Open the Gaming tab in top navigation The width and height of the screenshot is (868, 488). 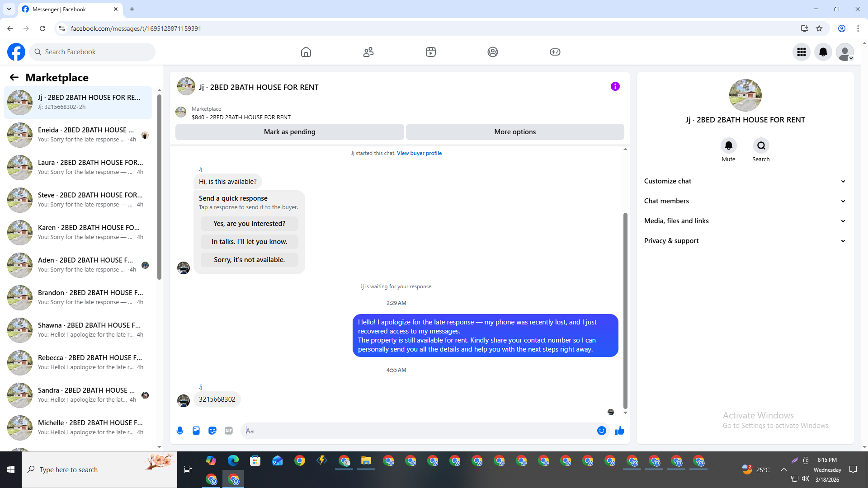[x=555, y=52]
